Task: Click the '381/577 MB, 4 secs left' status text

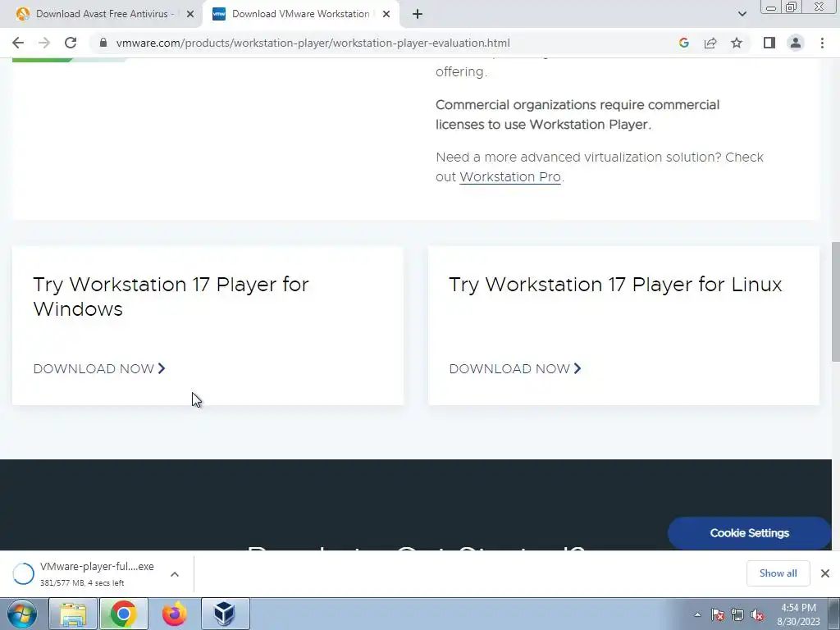Action: tap(82, 583)
